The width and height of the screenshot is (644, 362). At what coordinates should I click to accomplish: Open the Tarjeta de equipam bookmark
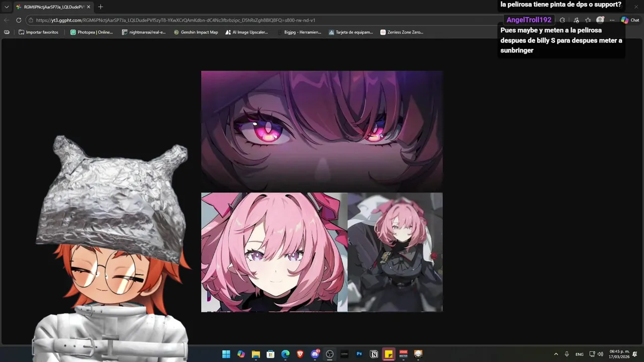[351, 32]
